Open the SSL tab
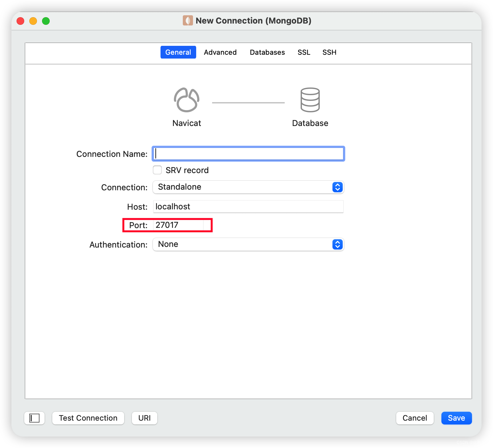Viewport: 493px width, 448px height. coord(304,52)
